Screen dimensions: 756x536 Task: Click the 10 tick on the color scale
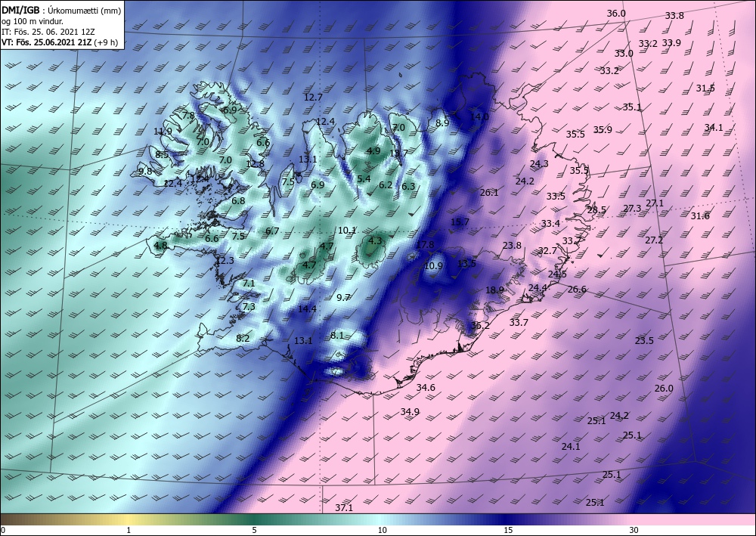pyautogui.click(x=382, y=530)
